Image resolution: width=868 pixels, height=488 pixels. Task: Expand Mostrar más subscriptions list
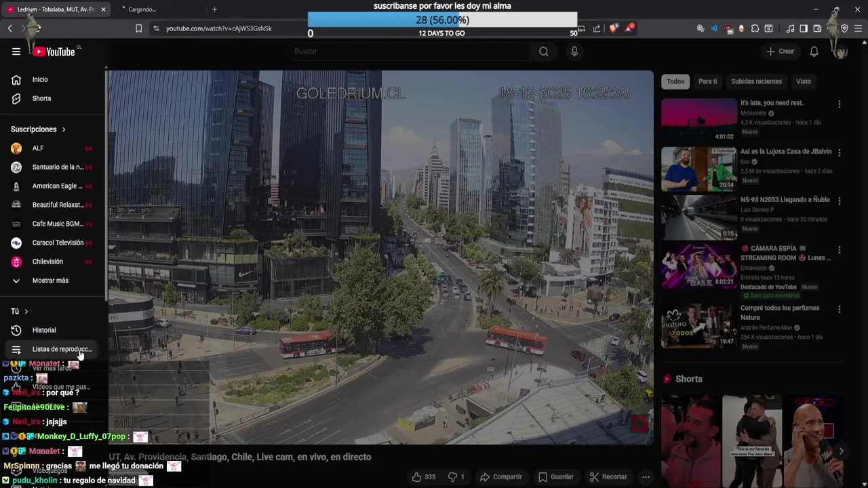[x=53, y=281]
